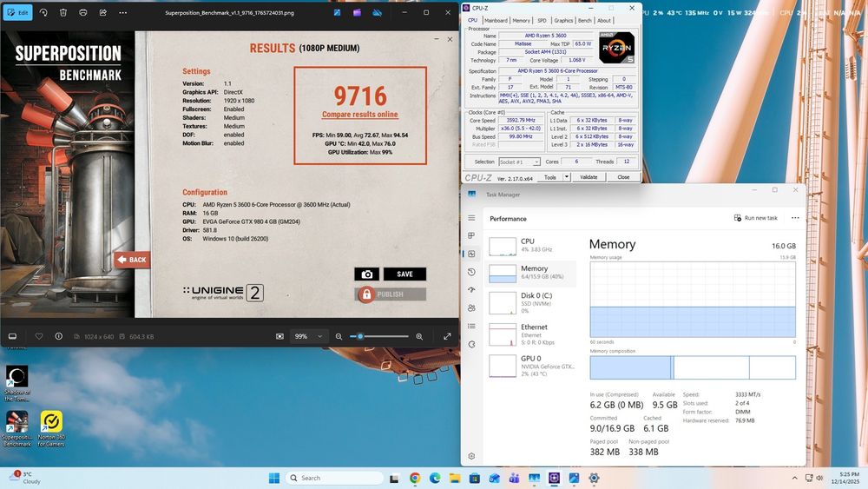Print the image from Photos toolbar
This screenshot has width=868, height=489.
pos(83,12)
